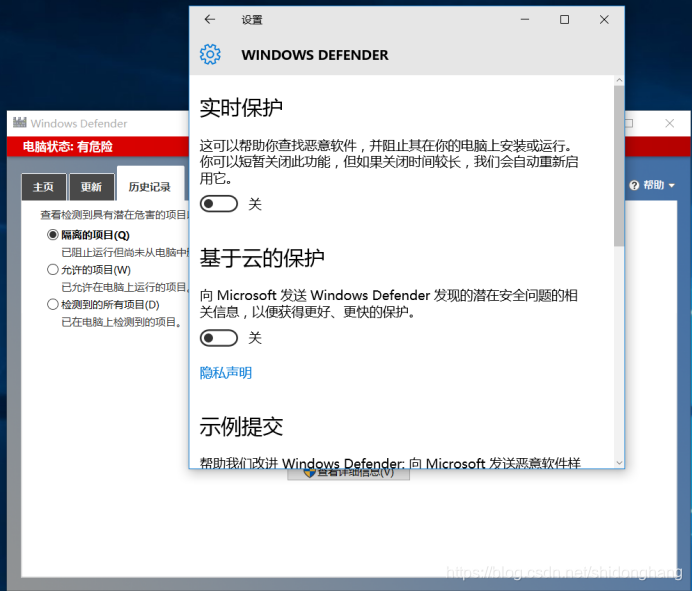
Task: Turn on the 基于云的保护 toggle switch
Action: pos(219,338)
